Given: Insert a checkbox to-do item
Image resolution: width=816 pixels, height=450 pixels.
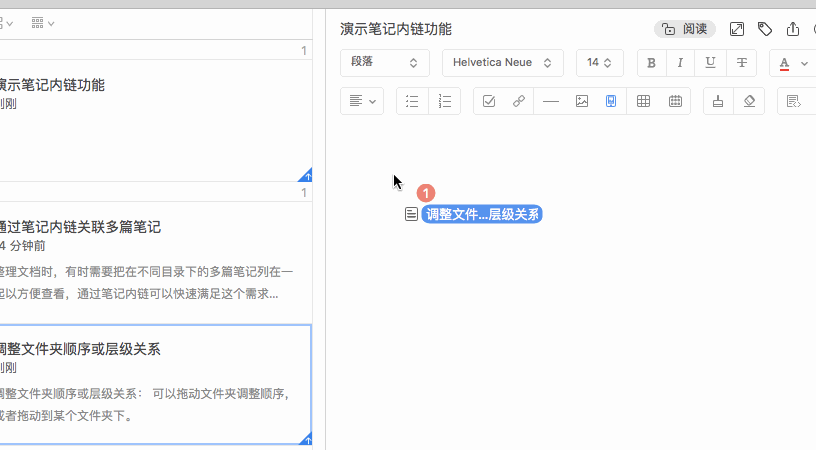Looking at the screenshot, I should (x=489, y=101).
